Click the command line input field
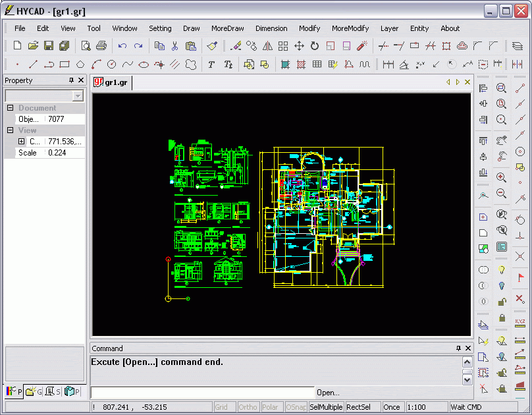Image resolution: width=532 pixels, height=415 pixels. (x=203, y=393)
